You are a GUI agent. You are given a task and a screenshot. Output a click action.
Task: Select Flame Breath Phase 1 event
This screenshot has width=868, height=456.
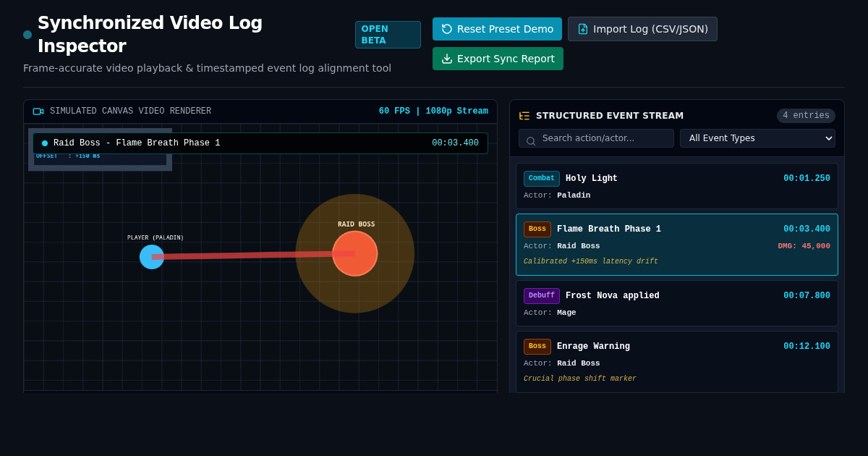tap(676, 245)
